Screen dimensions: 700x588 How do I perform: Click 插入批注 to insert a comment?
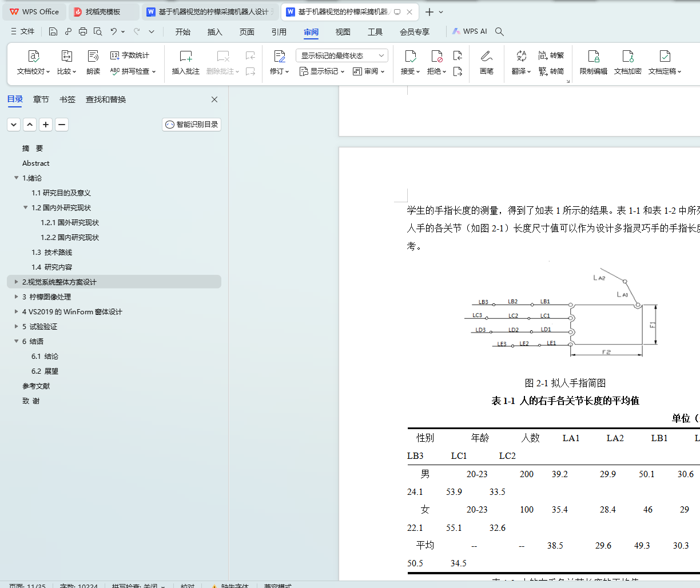[x=186, y=63]
